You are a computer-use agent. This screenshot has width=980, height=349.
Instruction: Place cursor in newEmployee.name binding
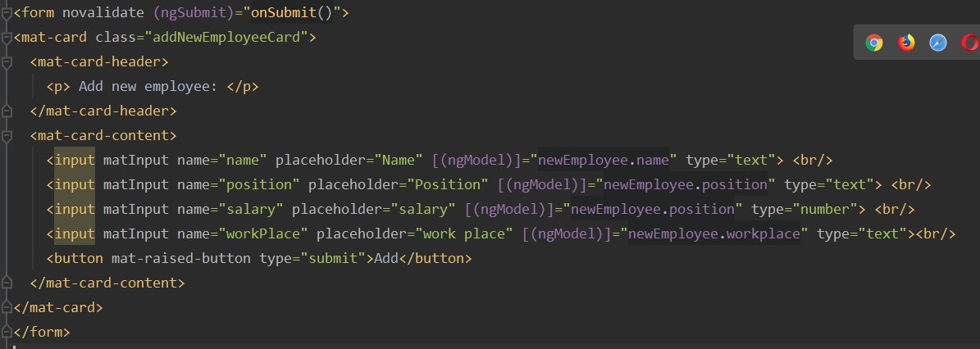(604, 161)
